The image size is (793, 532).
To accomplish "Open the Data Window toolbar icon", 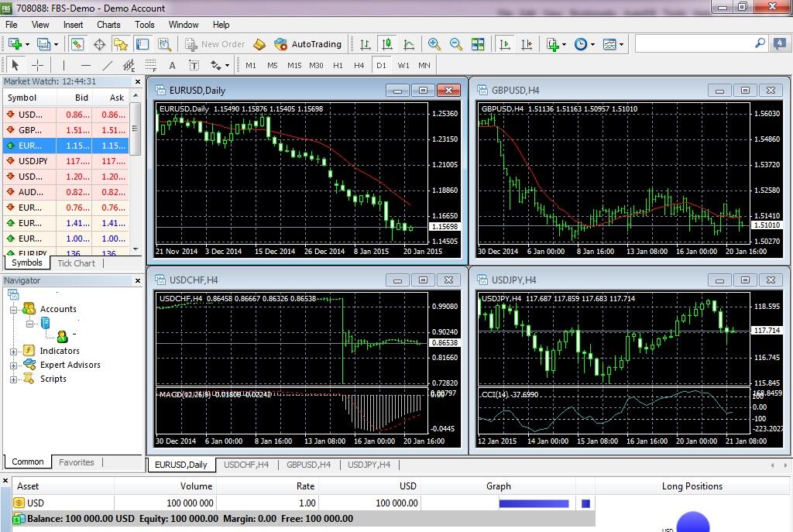I will coord(99,44).
